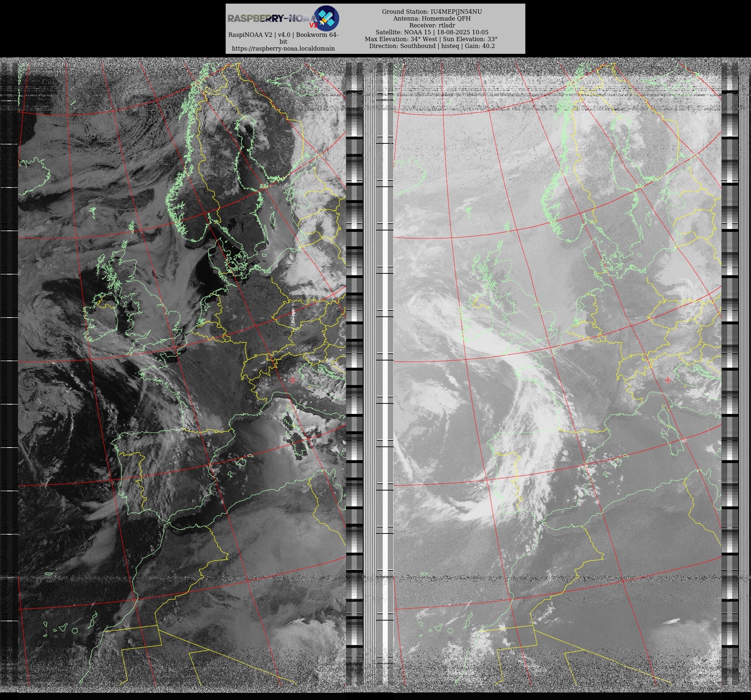
Task: Select the 'Satellite: NOAA 15 | 18-08-2025 10:05' line
Action: [432, 32]
